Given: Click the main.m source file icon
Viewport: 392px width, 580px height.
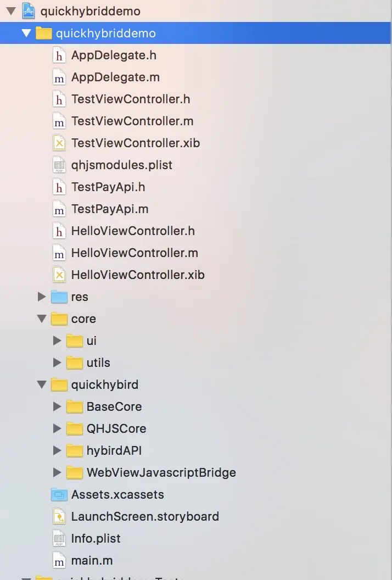Looking at the screenshot, I should (59, 560).
